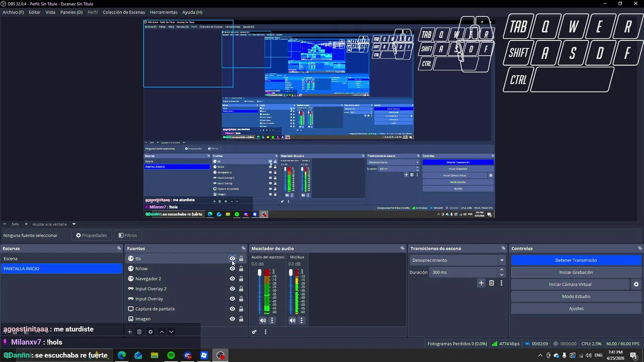
Task: Open source Filtros button
Action: (127, 235)
